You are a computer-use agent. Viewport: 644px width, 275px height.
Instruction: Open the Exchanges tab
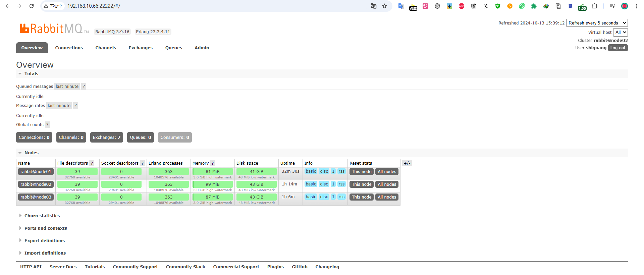pyautogui.click(x=141, y=48)
